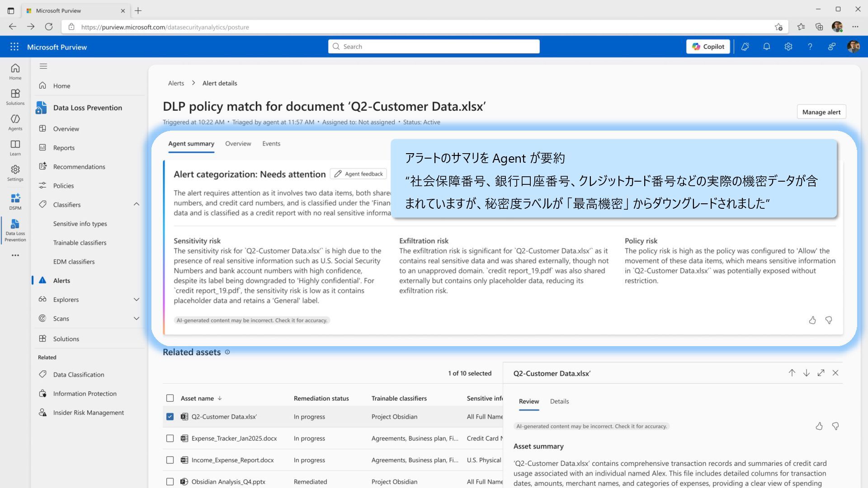The width and height of the screenshot is (868, 488).
Task: Expand asset panel to full screen
Action: [821, 373]
